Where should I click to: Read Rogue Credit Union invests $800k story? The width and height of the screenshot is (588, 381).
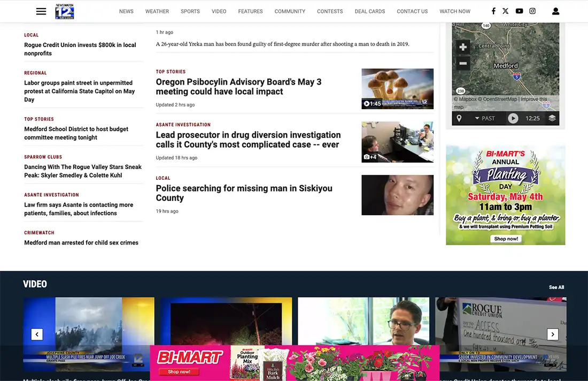click(80, 49)
